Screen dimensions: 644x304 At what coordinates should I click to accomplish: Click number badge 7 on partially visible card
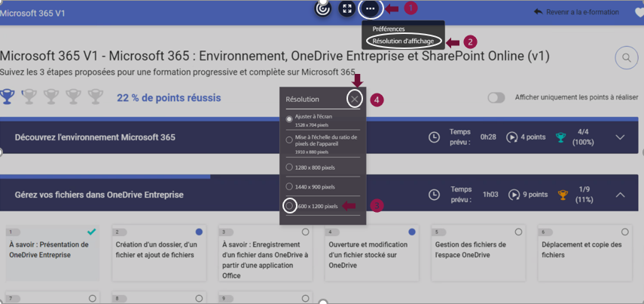[x=12, y=298]
